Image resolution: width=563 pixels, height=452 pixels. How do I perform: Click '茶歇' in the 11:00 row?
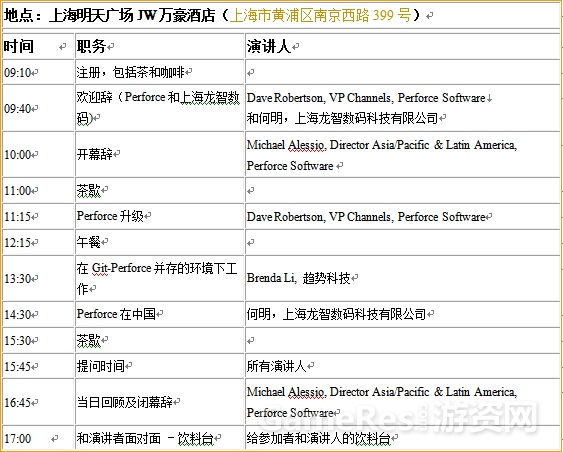point(89,190)
